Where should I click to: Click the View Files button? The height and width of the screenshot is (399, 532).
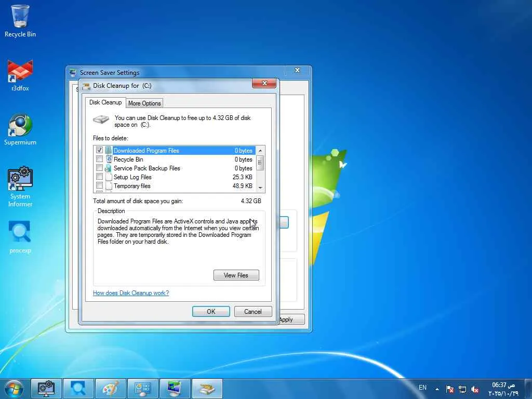click(236, 275)
